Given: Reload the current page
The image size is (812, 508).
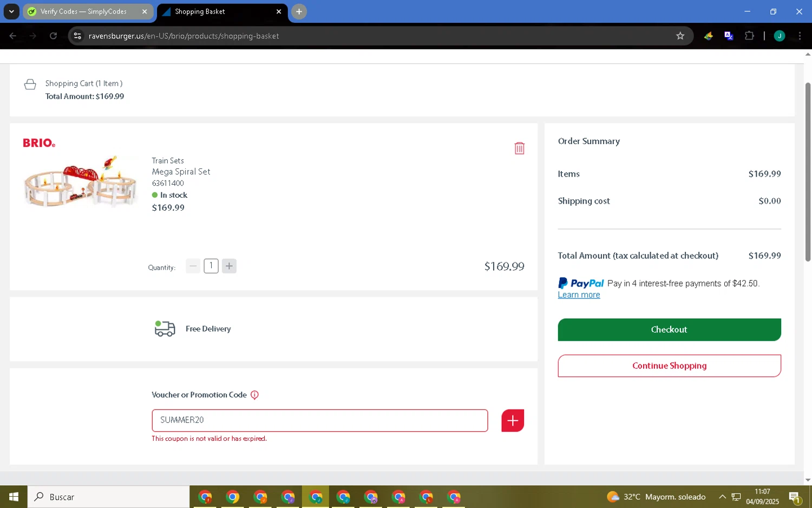Looking at the screenshot, I should 53,36.
